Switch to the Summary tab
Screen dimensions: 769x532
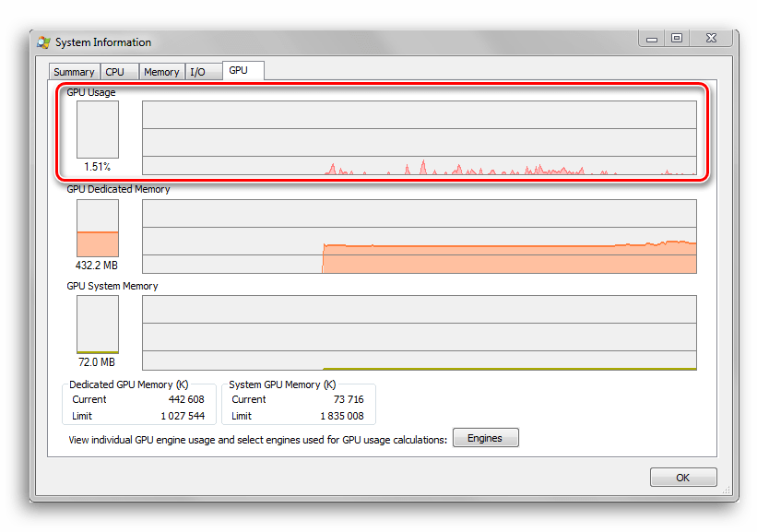(x=74, y=72)
